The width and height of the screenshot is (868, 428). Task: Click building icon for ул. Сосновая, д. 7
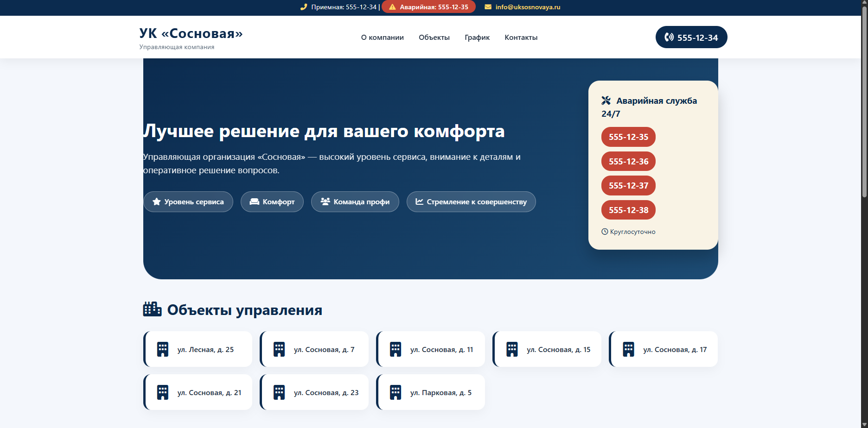click(x=279, y=349)
